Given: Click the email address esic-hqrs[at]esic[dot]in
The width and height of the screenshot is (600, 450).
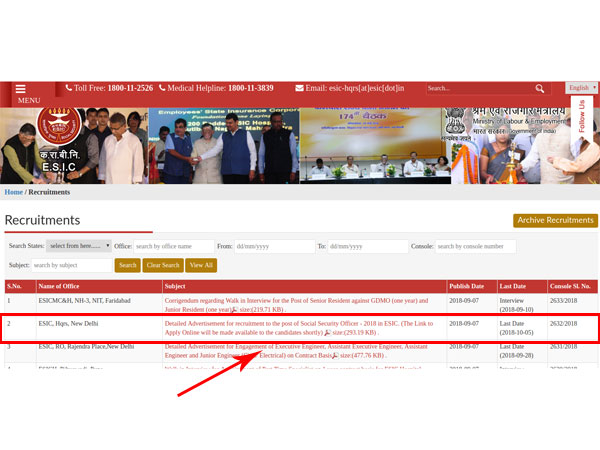Looking at the screenshot, I should [x=366, y=88].
